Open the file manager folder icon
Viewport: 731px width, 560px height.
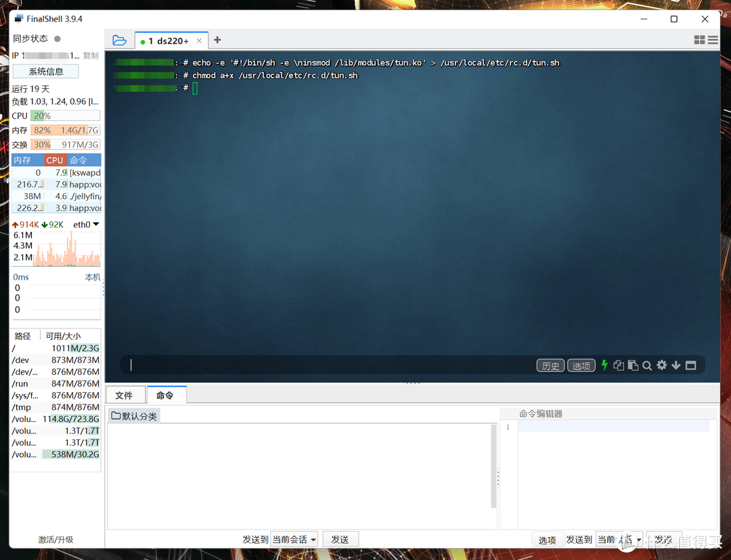tap(120, 40)
